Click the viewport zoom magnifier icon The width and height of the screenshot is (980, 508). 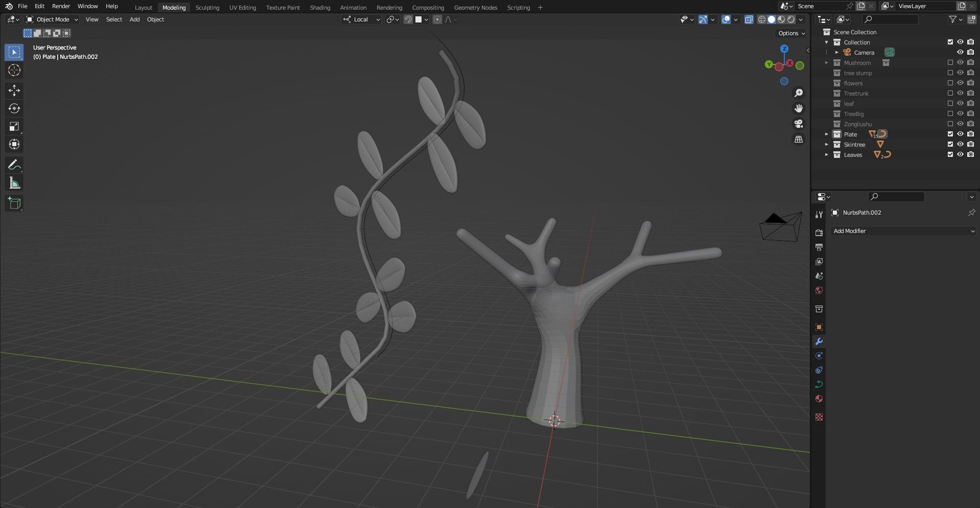[799, 93]
